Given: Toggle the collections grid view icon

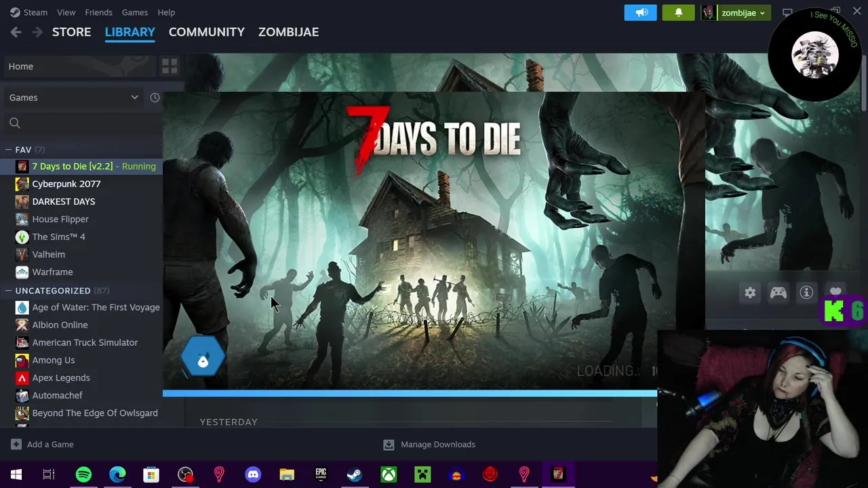Looking at the screenshot, I should click(170, 66).
